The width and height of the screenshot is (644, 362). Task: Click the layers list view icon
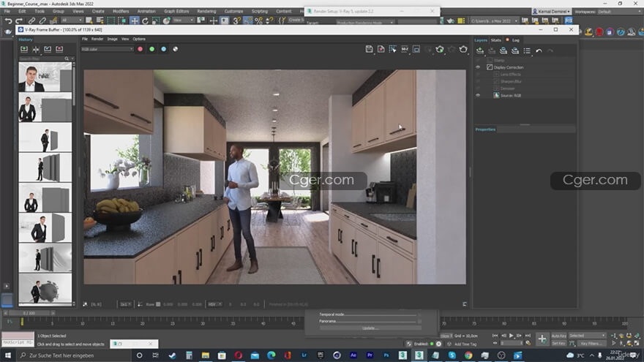[x=527, y=51]
